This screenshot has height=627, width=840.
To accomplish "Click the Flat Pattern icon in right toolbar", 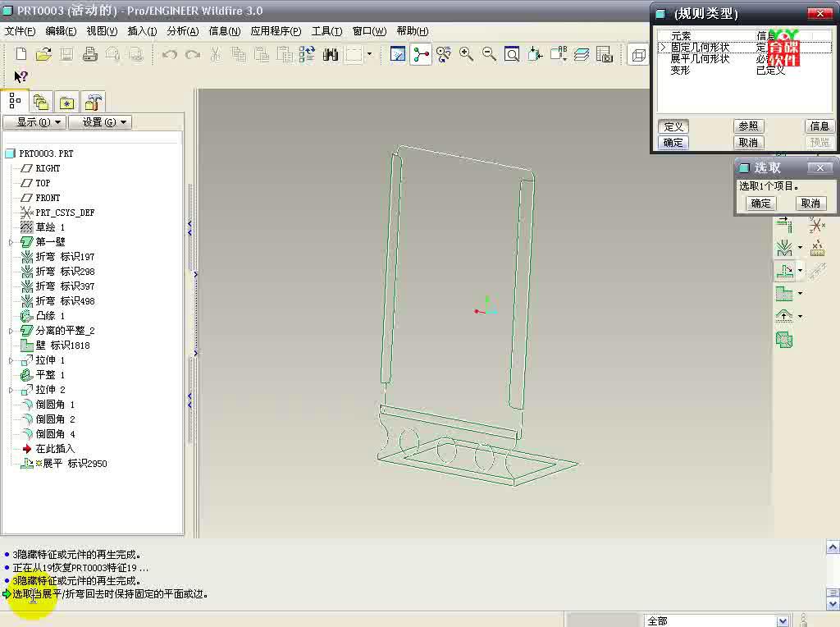I will (784, 339).
